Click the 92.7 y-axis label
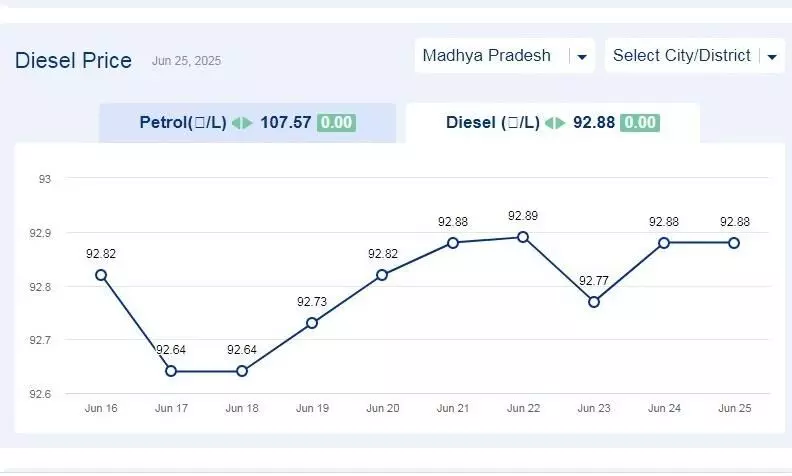 (40, 340)
